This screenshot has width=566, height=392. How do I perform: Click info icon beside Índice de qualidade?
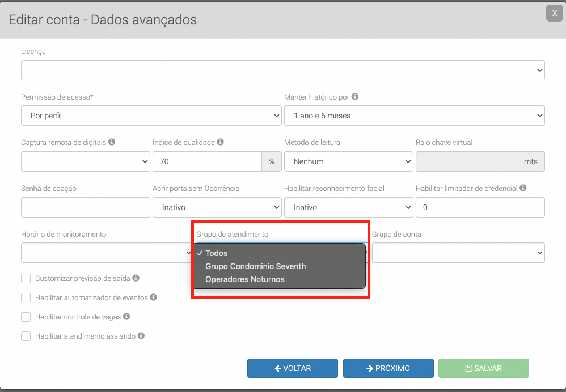click(221, 142)
